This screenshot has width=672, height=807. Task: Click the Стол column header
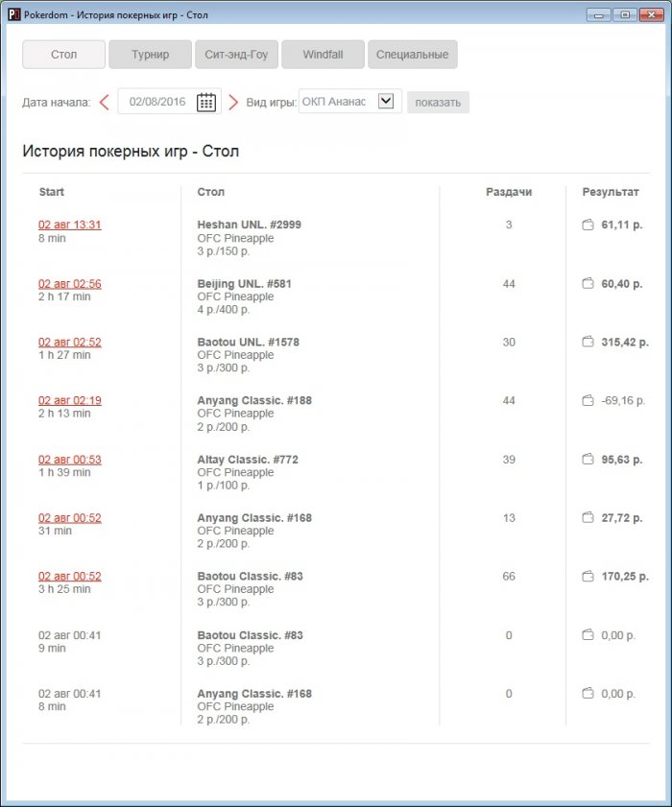(x=210, y=192)
